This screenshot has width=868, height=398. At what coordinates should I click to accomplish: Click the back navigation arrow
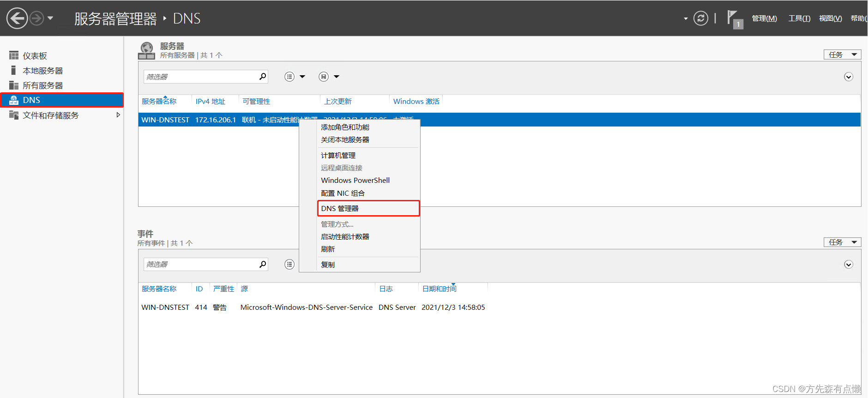tap(17, 18)
